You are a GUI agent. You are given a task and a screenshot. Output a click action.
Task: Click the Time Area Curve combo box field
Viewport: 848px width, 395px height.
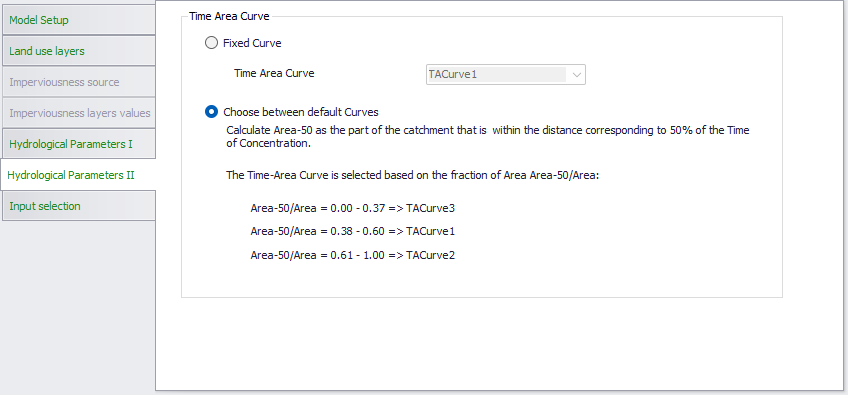(x=505, y=75)
